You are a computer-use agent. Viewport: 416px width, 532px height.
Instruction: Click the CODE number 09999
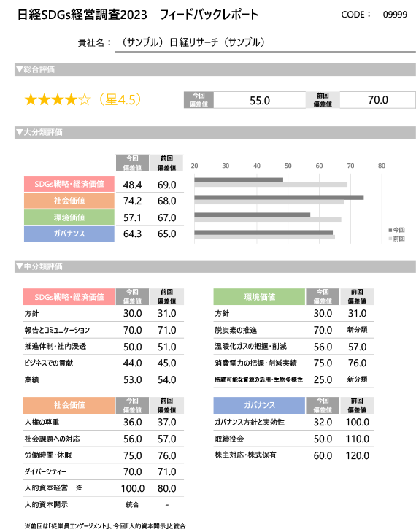click(395, 15)
